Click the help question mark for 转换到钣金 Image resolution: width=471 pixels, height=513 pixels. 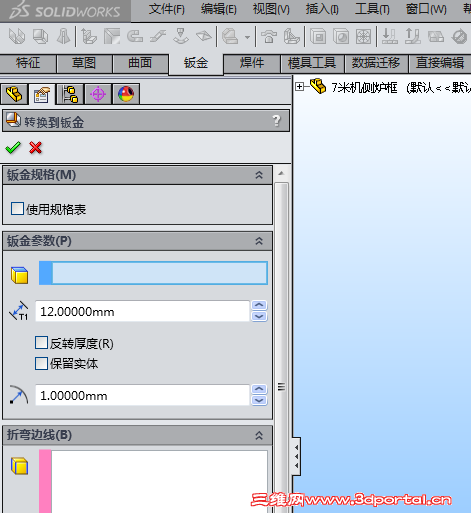(276, 120)
